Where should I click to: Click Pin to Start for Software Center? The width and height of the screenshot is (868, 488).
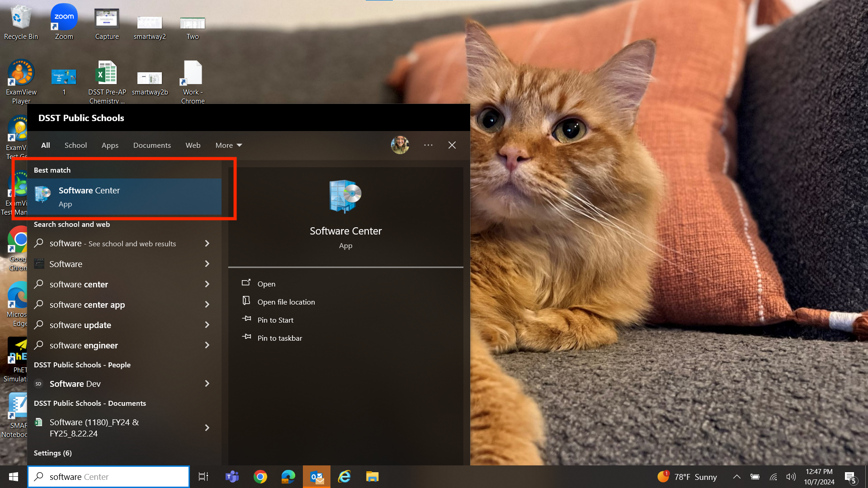[x=275, y=320]
